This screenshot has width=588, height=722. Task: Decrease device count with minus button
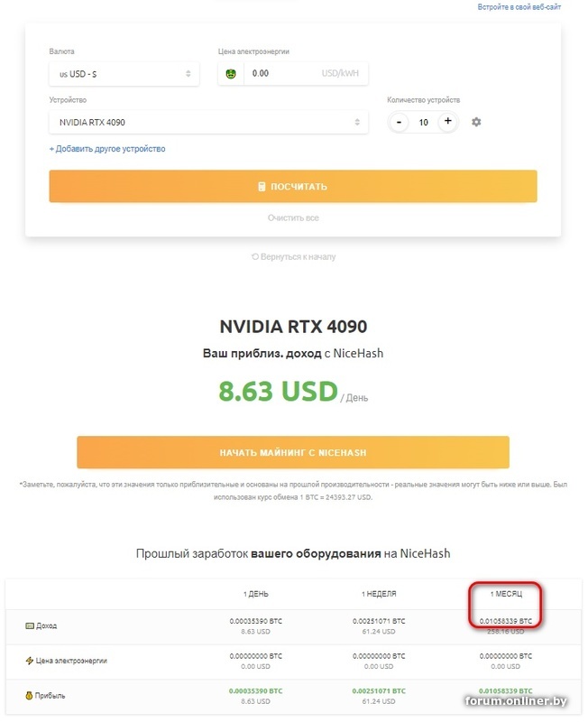[399, 122]
